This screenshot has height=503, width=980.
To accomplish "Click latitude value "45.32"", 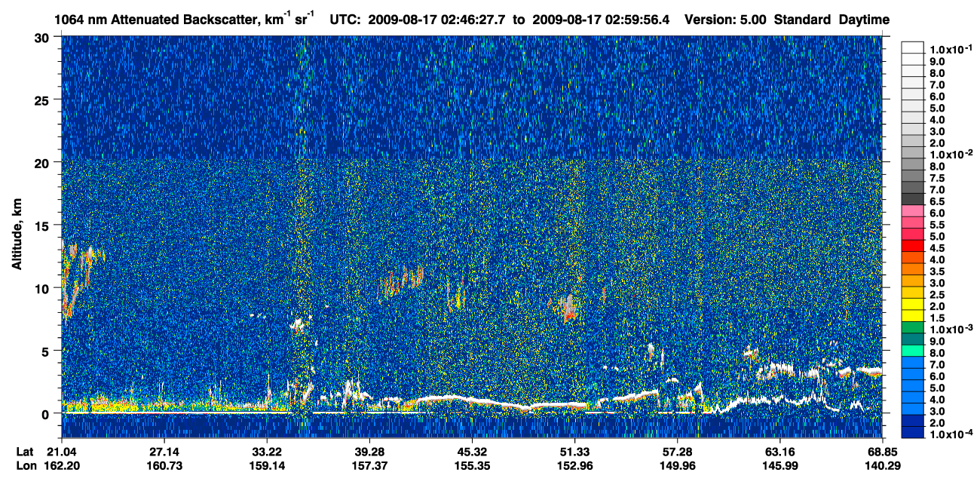I will tap(472, 452).
